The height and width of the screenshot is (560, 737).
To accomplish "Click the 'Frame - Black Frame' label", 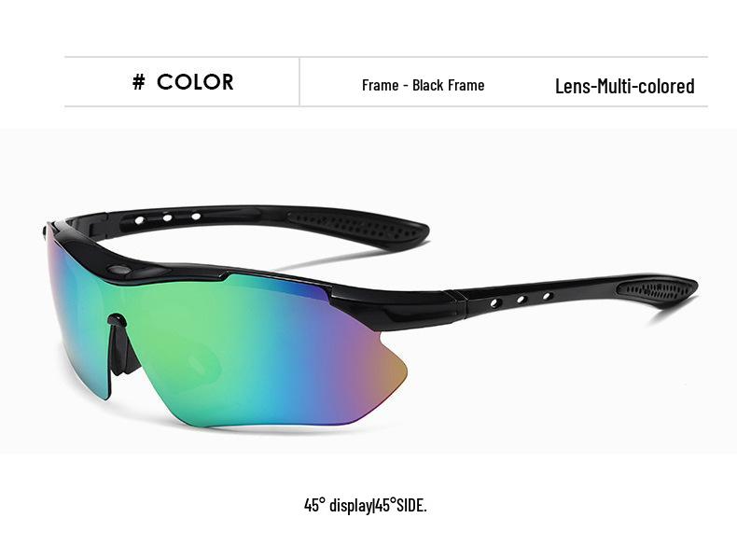I will (x=423, y=85).
